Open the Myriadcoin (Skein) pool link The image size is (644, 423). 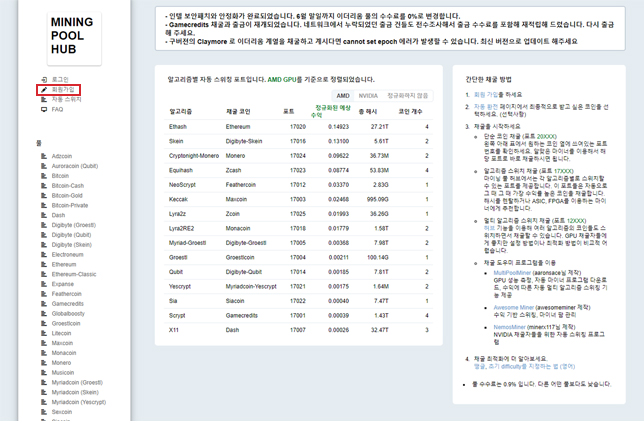point(75,392)
